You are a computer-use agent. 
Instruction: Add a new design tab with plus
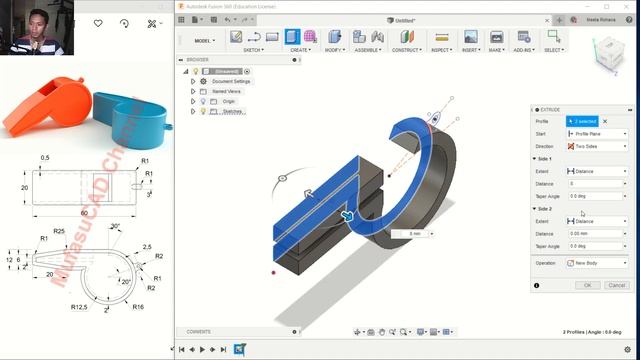(x=559, y=20)
